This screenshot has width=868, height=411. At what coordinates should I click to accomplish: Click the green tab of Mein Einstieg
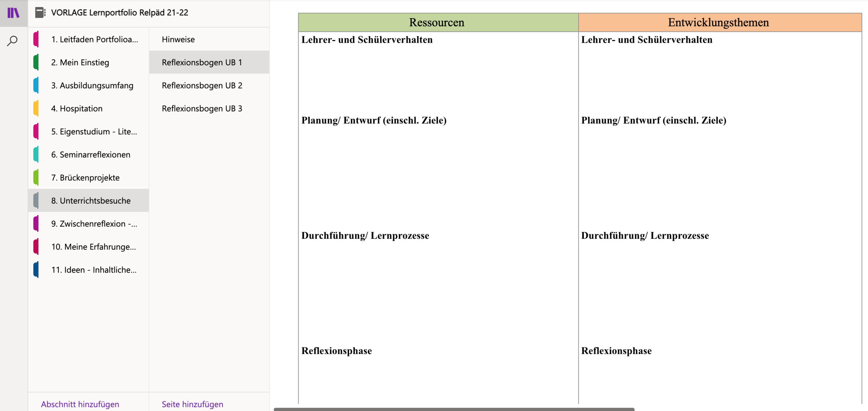coord(36,62)
